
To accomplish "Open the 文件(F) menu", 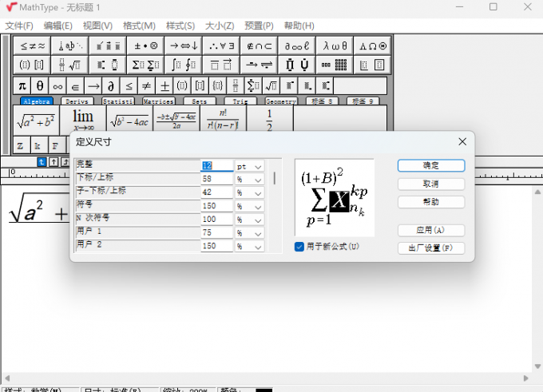I will pyautogui.click(x=19, y=26).
